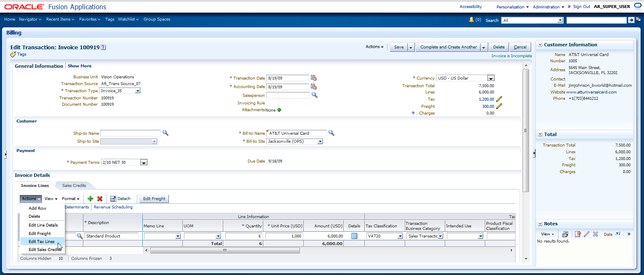Open the Transaction Date calendar picker
644x275 pixels.
pyautogui.click(x=314, y=78)
